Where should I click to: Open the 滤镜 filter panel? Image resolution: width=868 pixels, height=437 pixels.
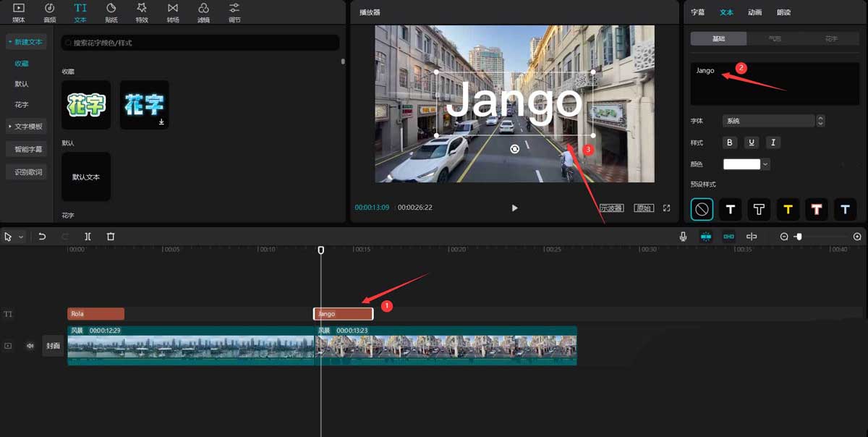point(203,12)
